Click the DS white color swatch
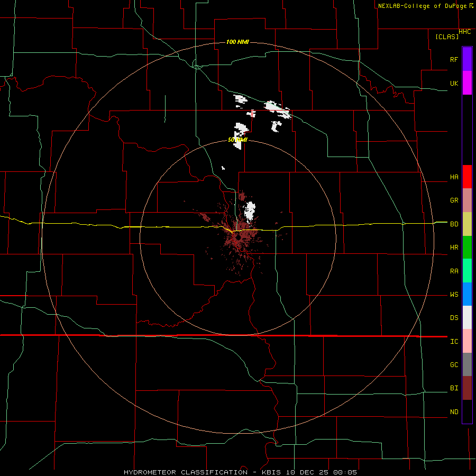Image resolution: width=476 pixels, height=476 pixels. tap(467, 317)
